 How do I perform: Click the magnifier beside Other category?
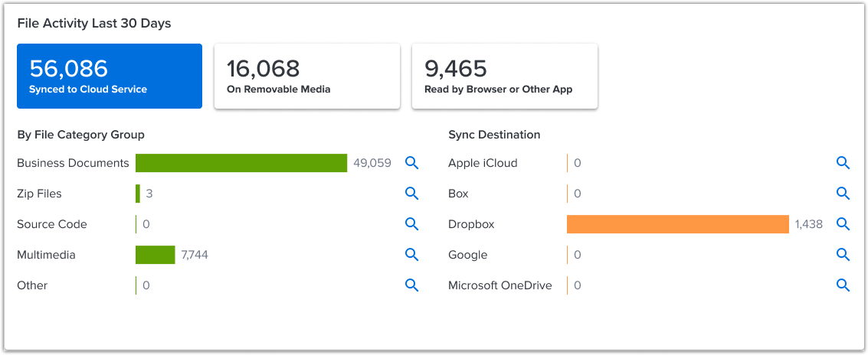point(411,285)
